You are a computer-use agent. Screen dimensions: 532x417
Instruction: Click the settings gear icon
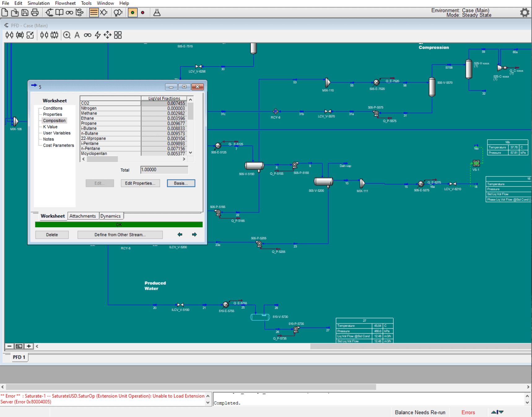coord(525,13)
